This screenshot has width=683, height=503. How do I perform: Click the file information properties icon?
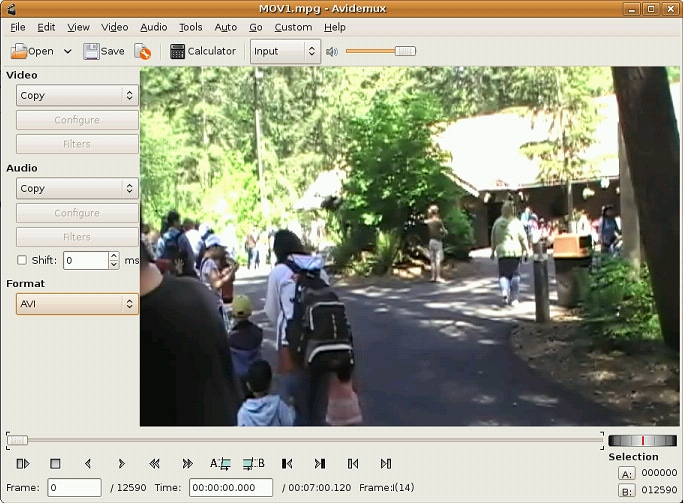pos(142,51)
